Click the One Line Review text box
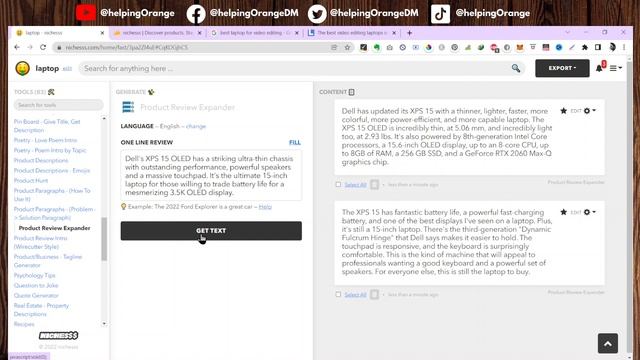The width and height of the screenshot is (640, 360). [x=211, y=175]
